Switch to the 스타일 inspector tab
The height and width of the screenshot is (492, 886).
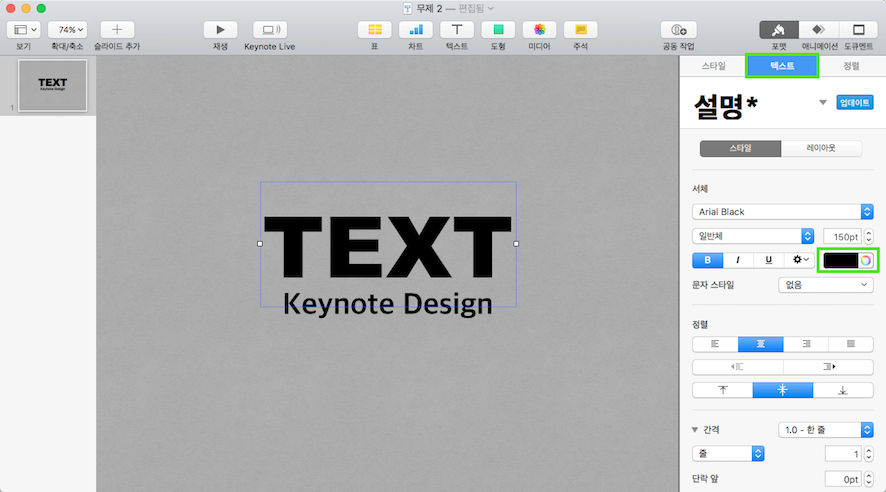(713, 66)
